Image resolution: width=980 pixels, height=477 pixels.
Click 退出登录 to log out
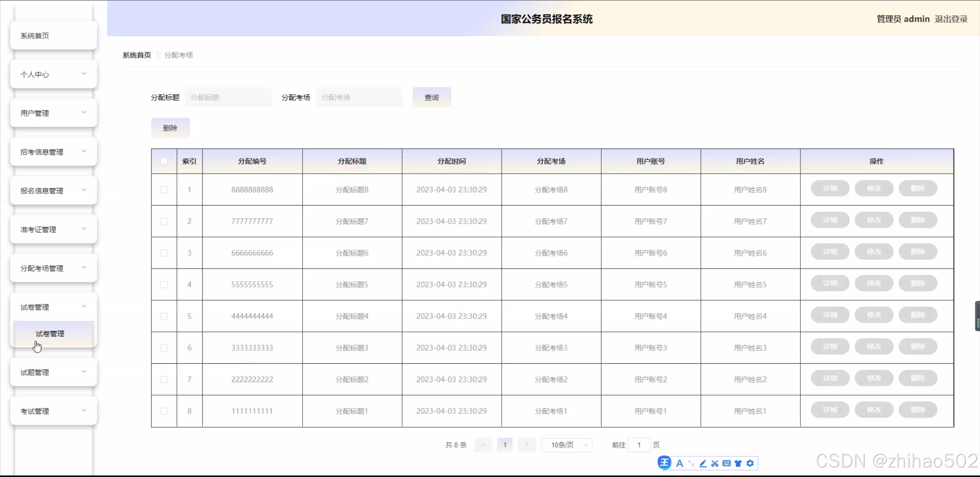tap(951, 19)
